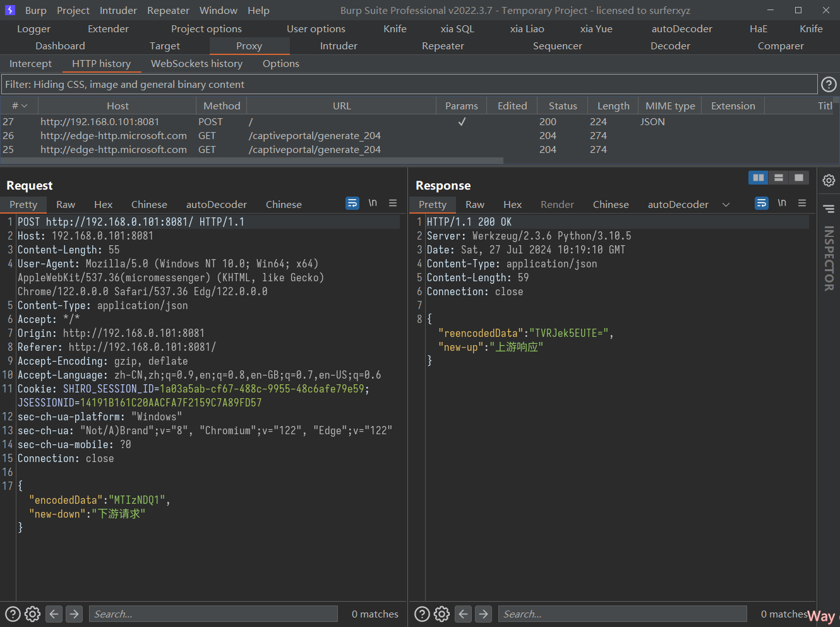840x627 pixels.
Task: Sort history by MIME type column
Action: [x=670, y=106]
